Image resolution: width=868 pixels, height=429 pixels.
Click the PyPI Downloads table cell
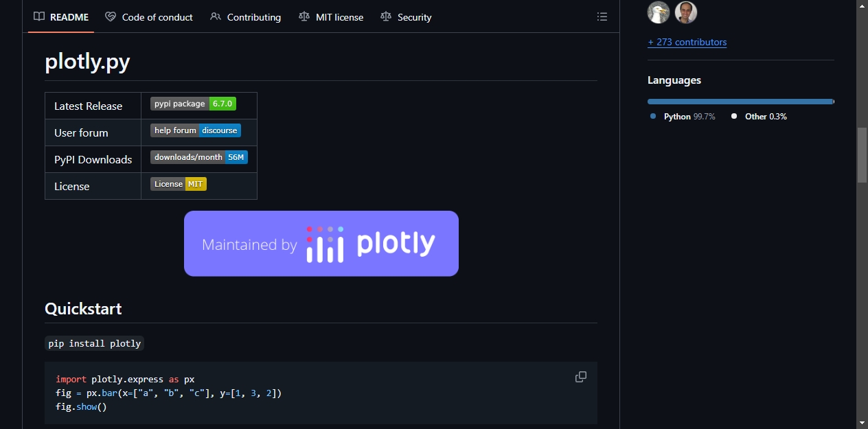93,159
